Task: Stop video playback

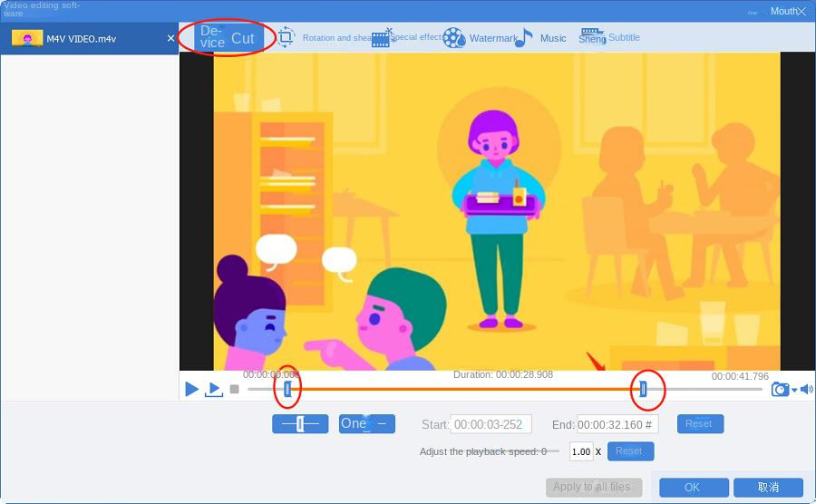Action: [234, 389]
